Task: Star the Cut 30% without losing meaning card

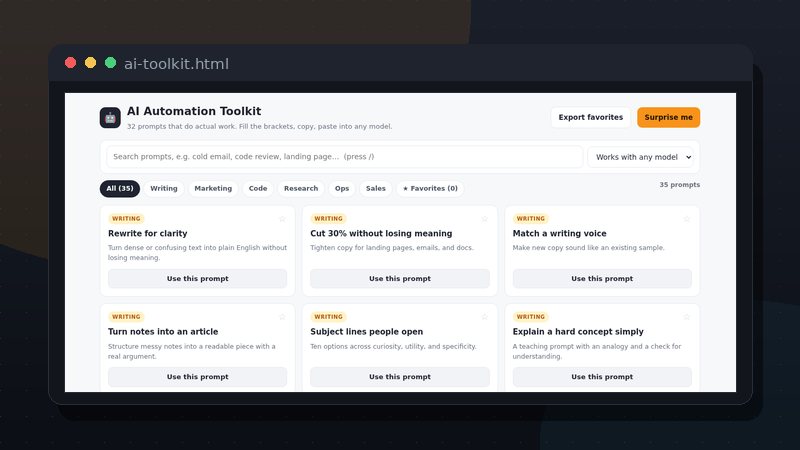Action: [484, 219]
